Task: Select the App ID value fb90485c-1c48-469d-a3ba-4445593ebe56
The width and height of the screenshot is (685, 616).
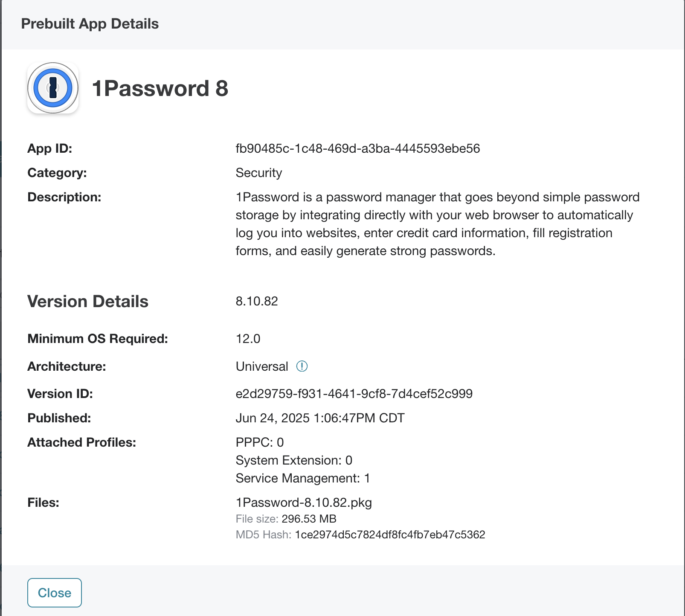Action: click(358, 148)
